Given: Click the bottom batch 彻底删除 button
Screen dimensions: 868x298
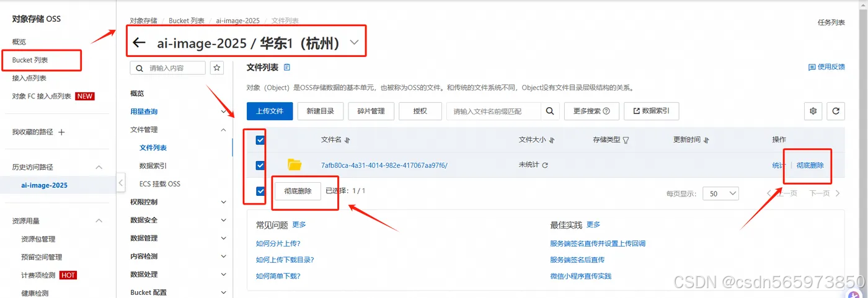Looking at the screenshot, I should point(298,191).
